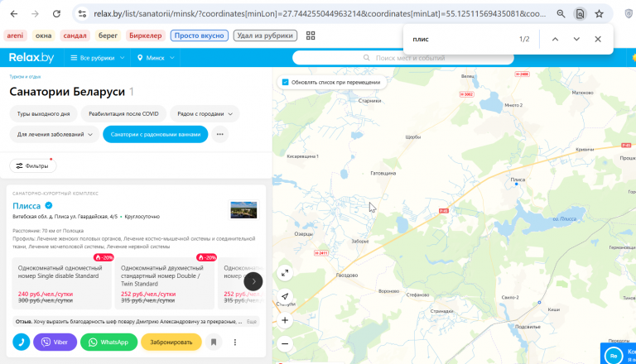
Task: Expand the map to fullscreen
Action: tap(285, 273)
